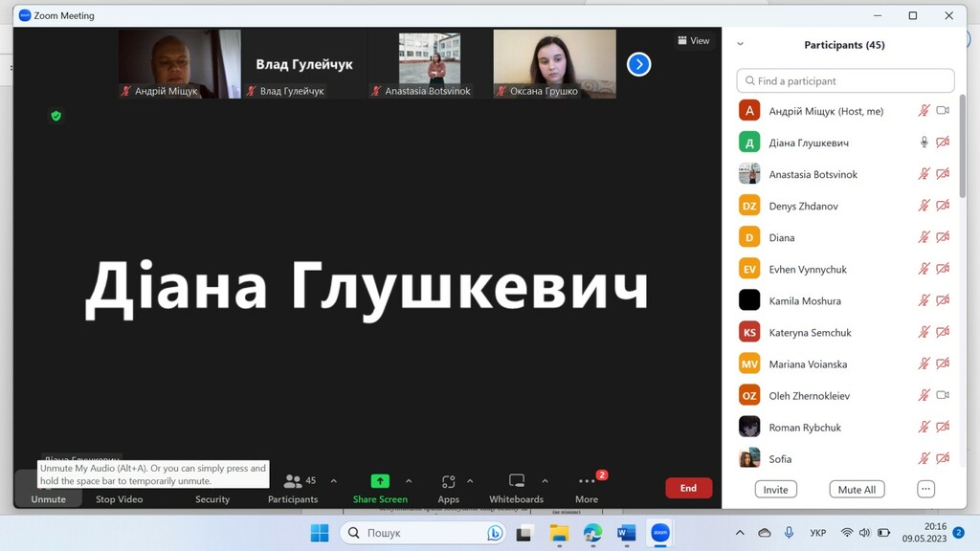Toggle Oleh Zhernokleiev's camera icon
The width and height of the screenshot is (980, 551).
point(943,395)
